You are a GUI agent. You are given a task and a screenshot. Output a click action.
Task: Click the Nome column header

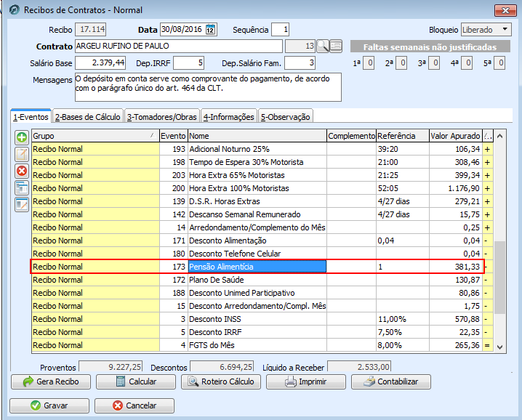257,136
